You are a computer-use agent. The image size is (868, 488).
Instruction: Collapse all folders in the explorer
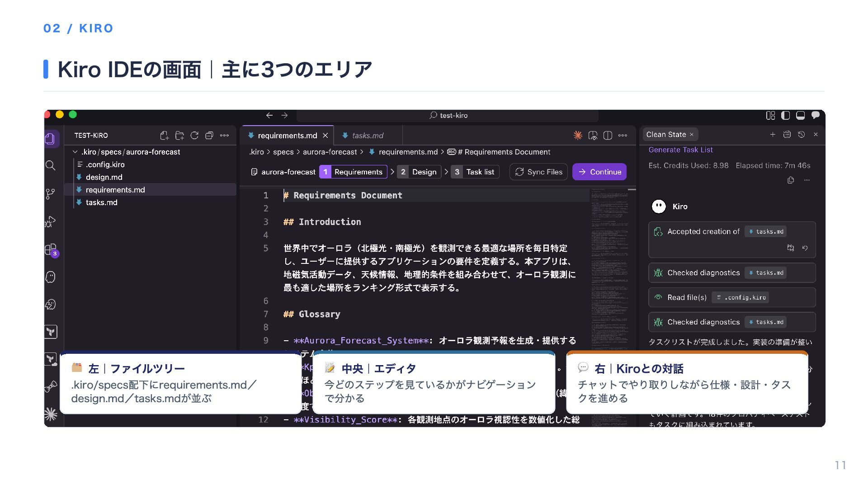[x=209, y=136]
